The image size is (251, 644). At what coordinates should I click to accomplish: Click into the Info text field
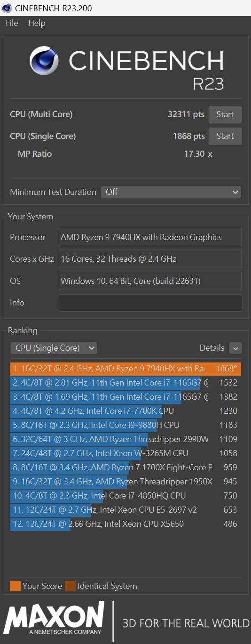tap(150, 303)
